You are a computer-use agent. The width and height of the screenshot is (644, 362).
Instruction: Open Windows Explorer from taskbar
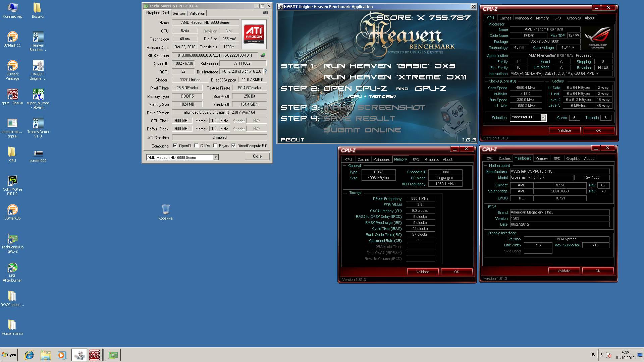tap(45, 355)
